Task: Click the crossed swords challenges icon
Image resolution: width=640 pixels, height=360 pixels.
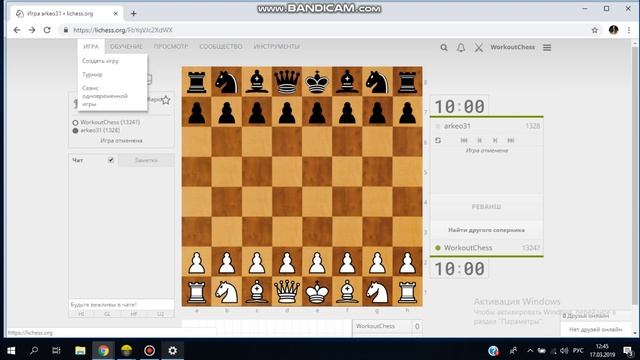Action: coord(479,48)
